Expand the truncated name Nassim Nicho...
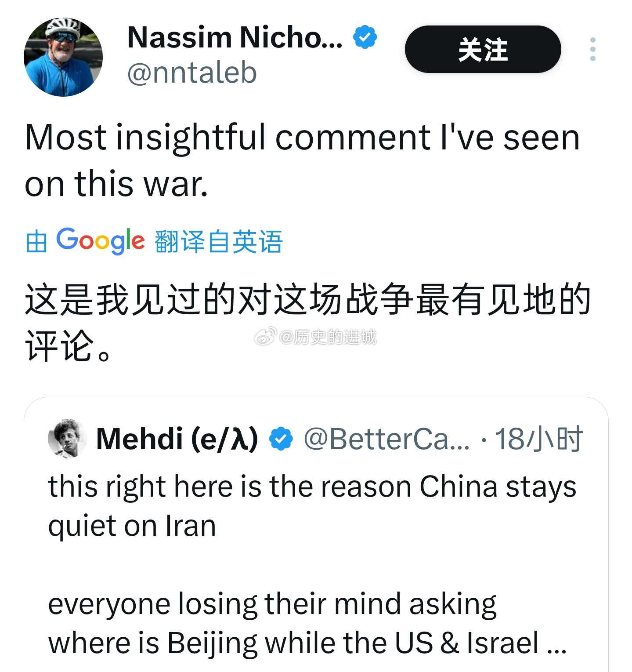This screenshot has width=632, height=672. click(x=233, y=37)
